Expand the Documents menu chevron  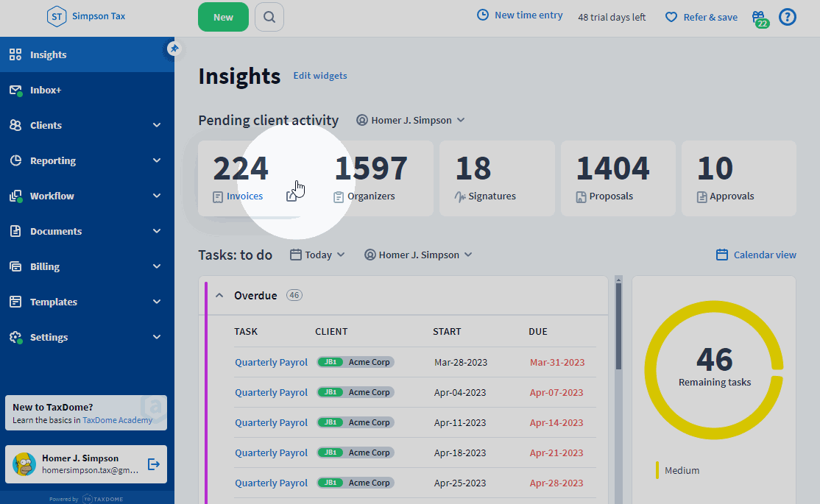point(157,231)
